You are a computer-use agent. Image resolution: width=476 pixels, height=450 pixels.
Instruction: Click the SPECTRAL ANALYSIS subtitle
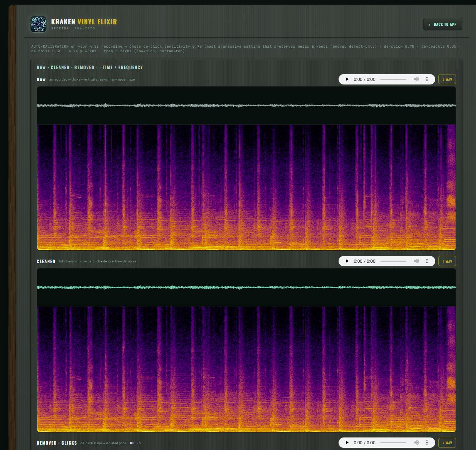tap(73, 28)
